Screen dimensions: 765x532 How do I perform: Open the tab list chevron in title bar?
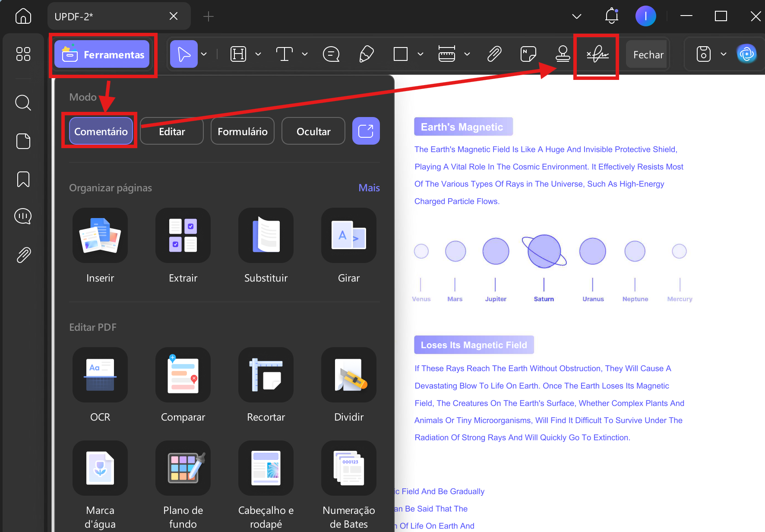click(577, 16)
